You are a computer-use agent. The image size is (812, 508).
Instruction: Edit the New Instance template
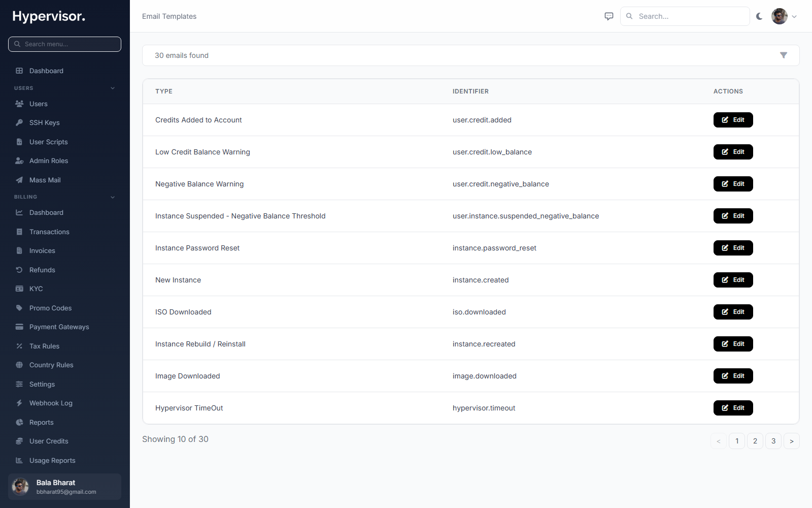(733, 280)
